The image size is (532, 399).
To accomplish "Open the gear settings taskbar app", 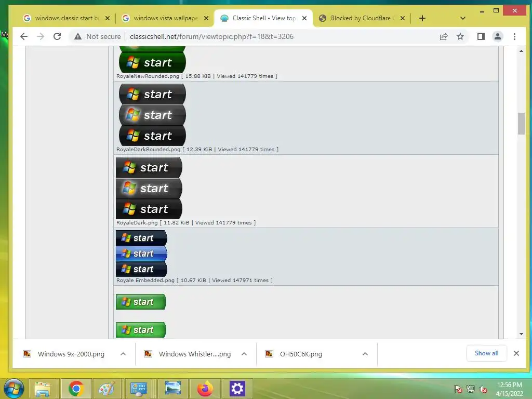I will coord(237,389).
